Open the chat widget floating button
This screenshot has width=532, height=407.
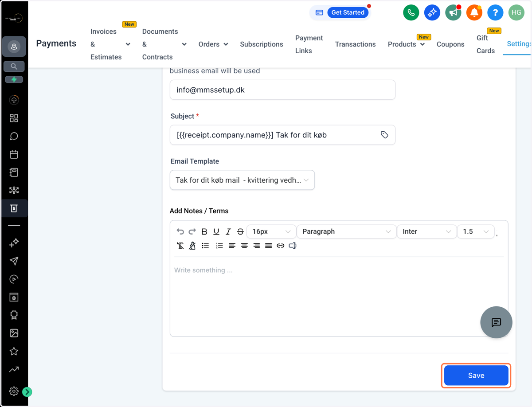(496, 322)
